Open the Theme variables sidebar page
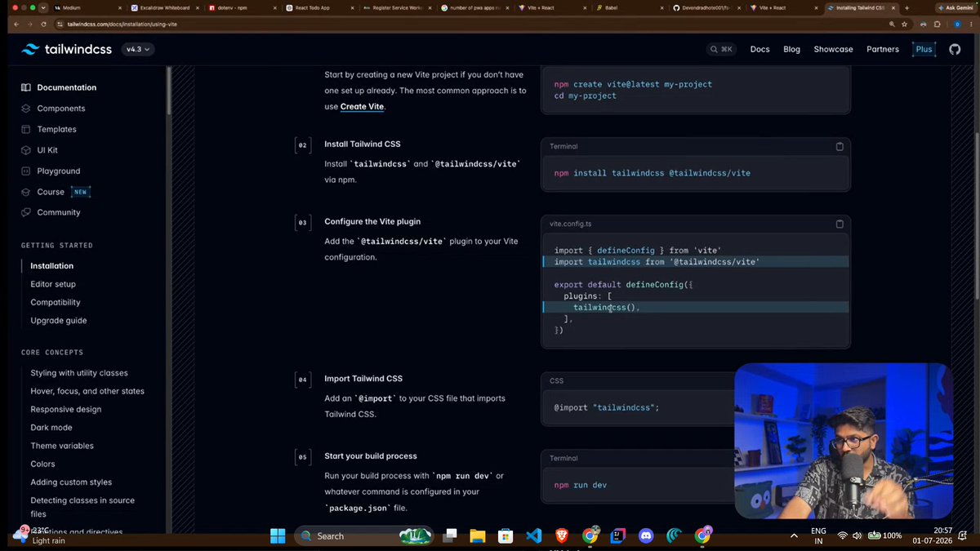The height and width of the screenshot is (551, 980). (62, 446)
